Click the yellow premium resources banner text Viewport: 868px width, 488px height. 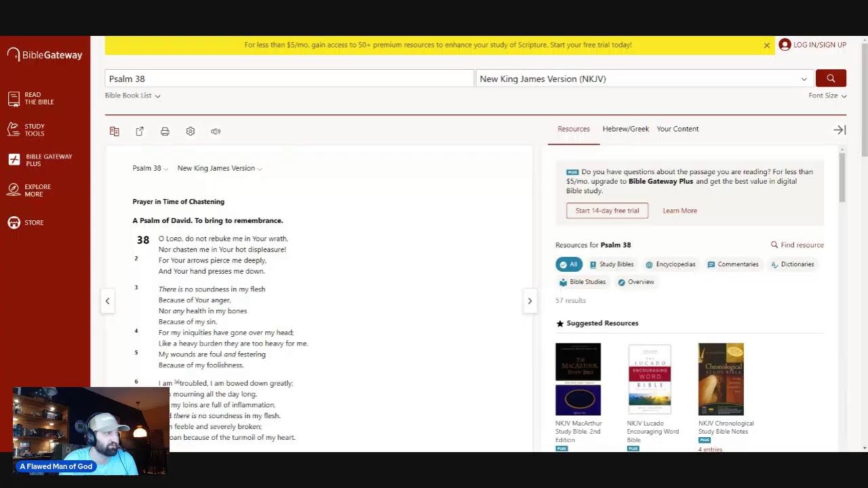[438, 45]
